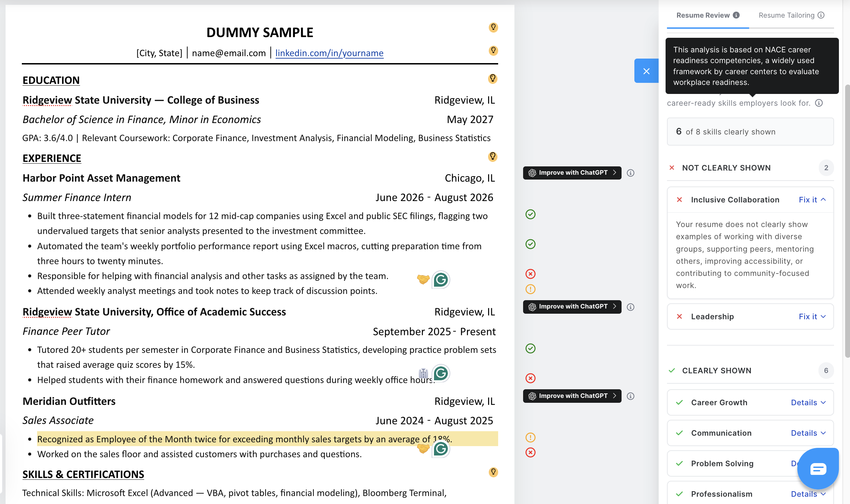Click the lightbulb tip beside the contact info line
Screen dimensions: 850x504
pyautogui.click(x=493, y=51)
